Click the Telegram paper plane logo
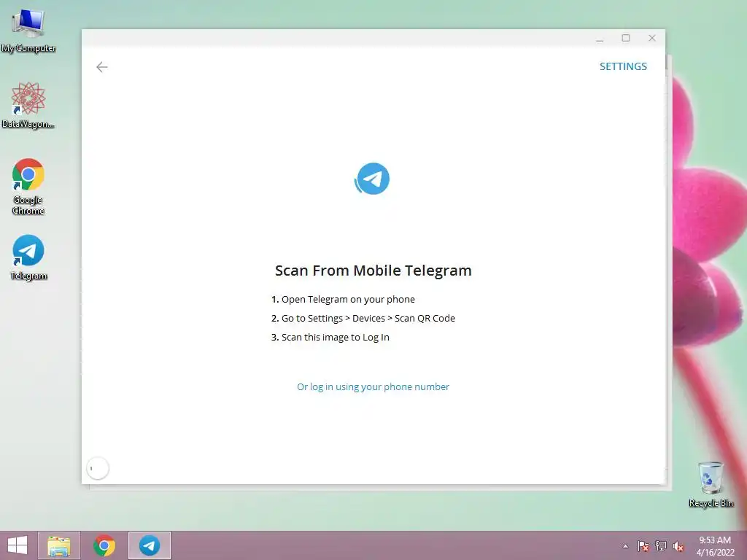The height and width of the screenshot is (560, 747). (x=372, y=179)
